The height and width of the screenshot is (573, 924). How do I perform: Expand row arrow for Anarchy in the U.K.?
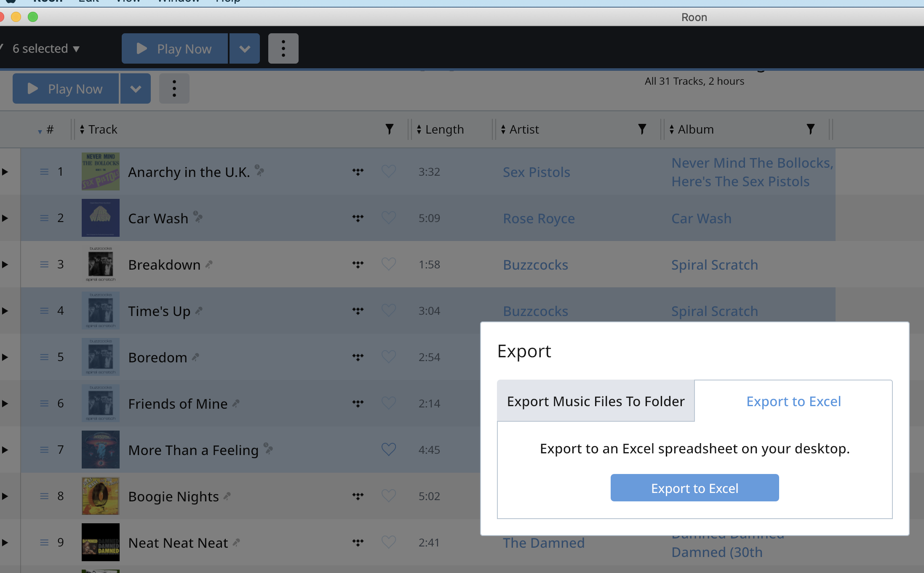tap(5, 172)
